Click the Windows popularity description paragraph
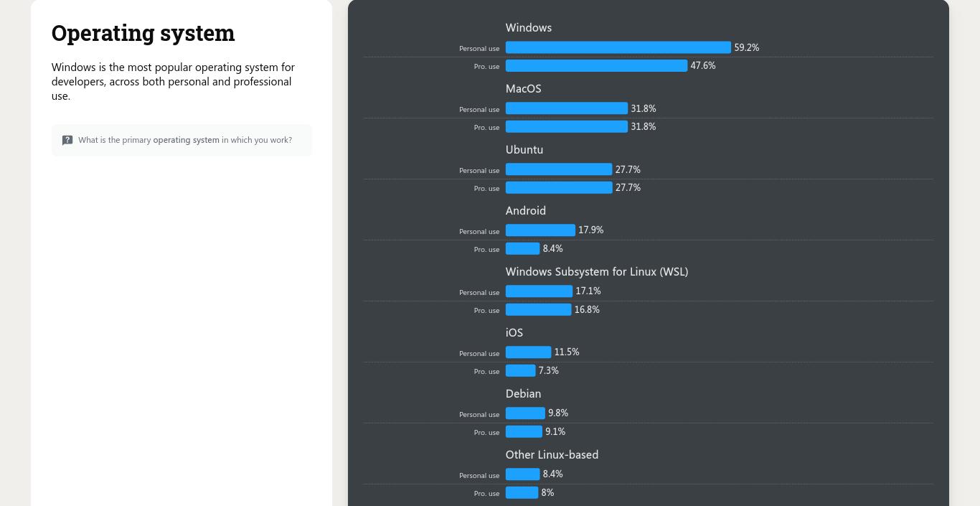The image size is (980, 506). 173,81
